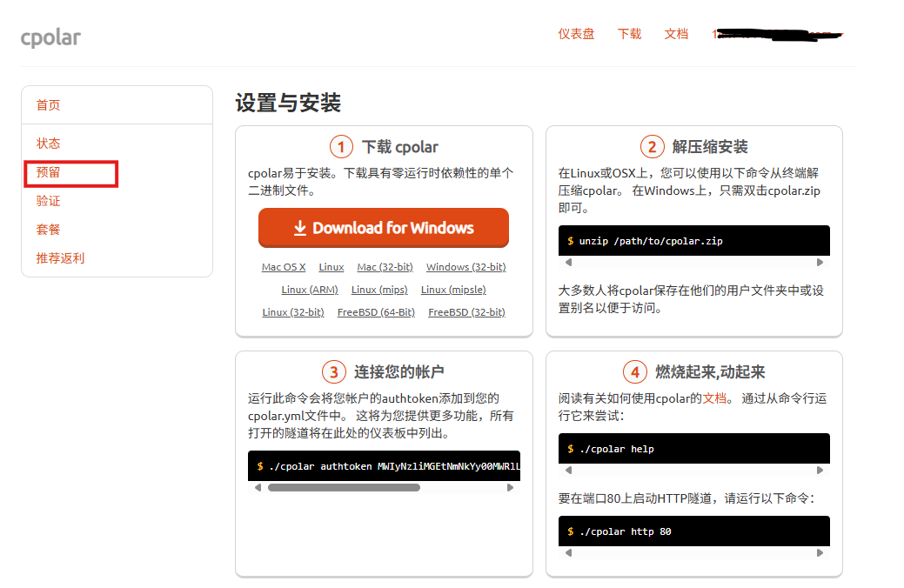904x588 pixels.
Task: Click left scroll arrow under cpolar help command
Action: (x=569, y=471)
